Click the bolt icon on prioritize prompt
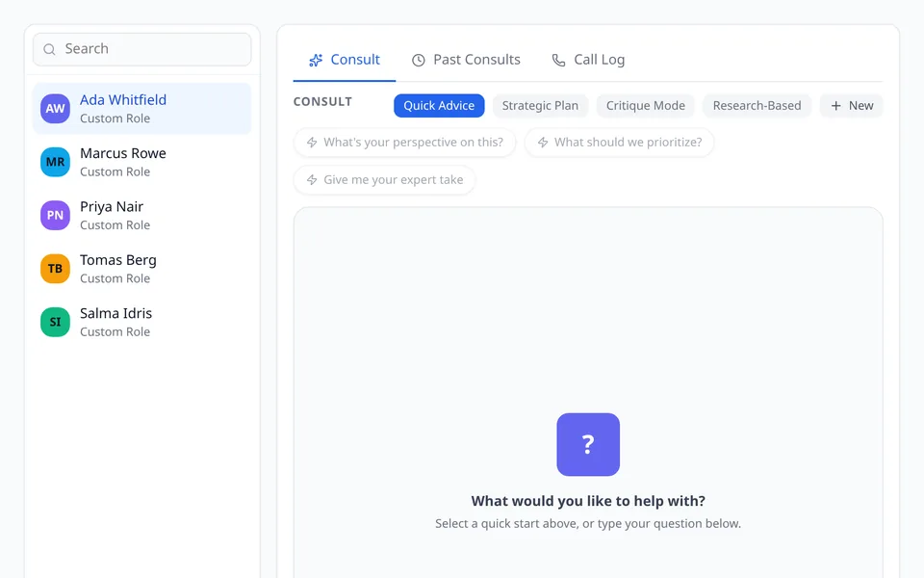 tap(543, 143)
